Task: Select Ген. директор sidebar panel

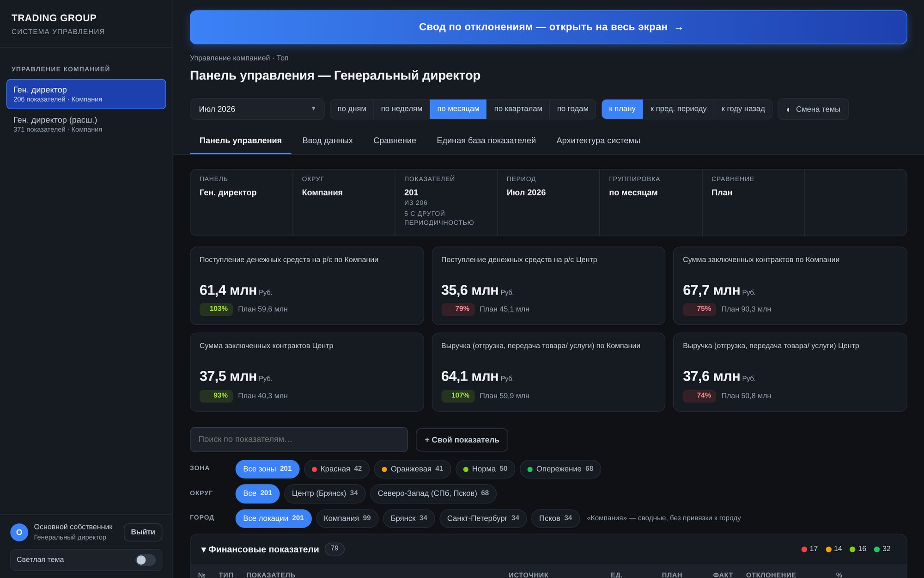Action: coord(86,94)
